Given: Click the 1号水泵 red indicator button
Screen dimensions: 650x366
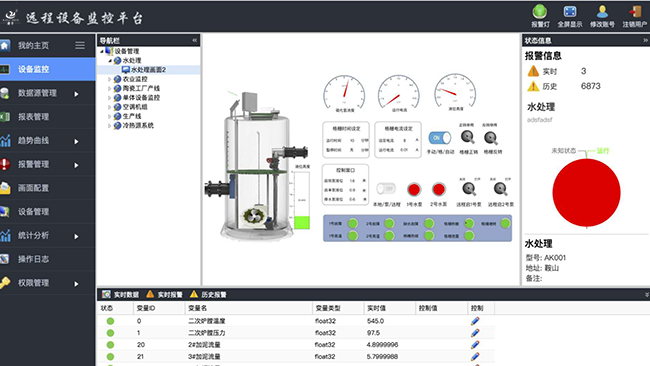Looking at the screenshot, I should pos(414,189).
